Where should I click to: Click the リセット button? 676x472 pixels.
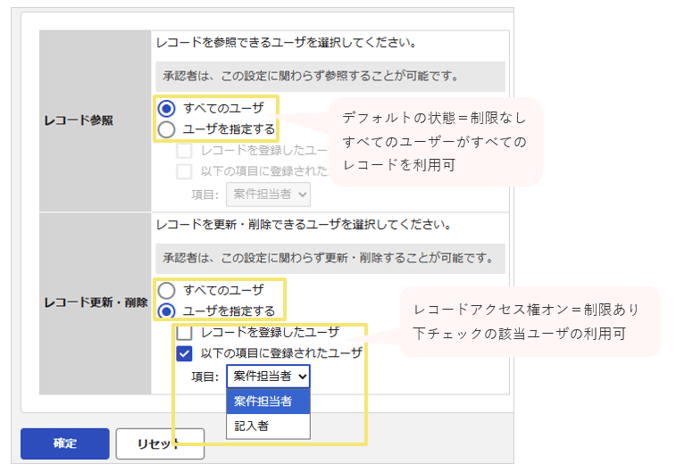click(160, 444)
